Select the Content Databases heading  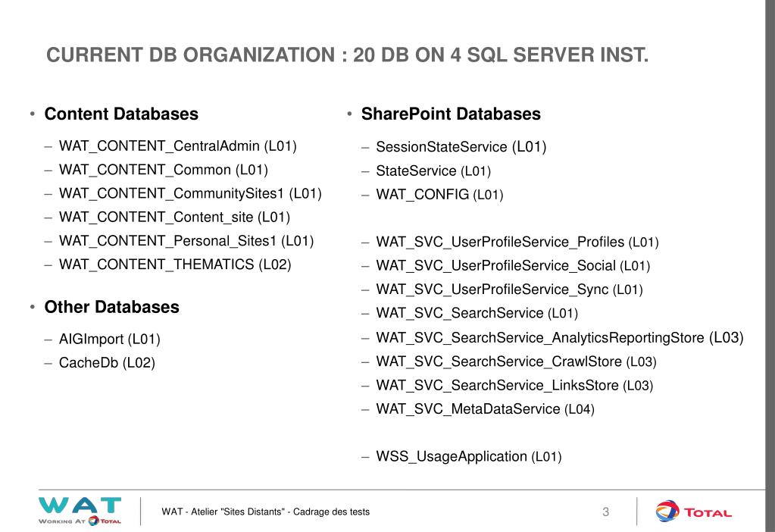[121, 114]
